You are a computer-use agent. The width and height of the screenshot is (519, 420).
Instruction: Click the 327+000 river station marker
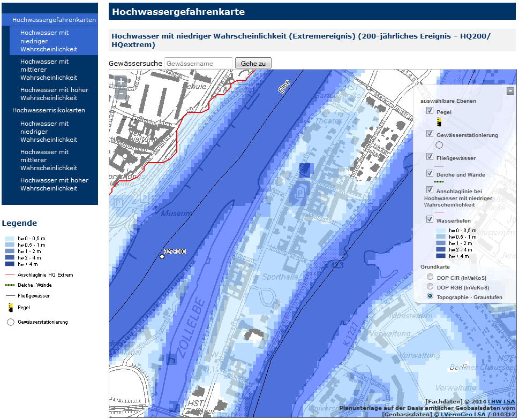[162, 257]
